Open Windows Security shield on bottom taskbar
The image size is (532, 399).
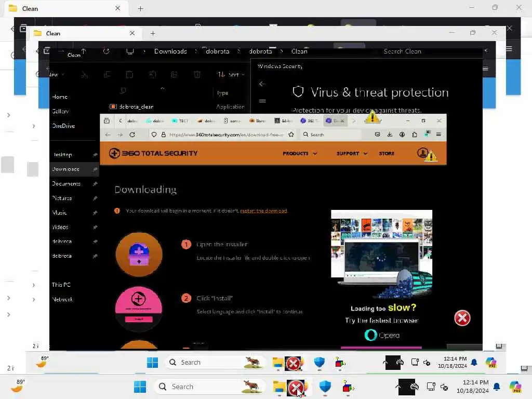tap(325, 387)
